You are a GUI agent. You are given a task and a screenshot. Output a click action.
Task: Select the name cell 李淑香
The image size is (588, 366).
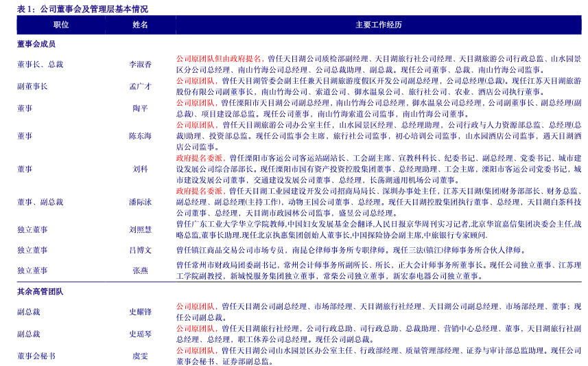(141, 65)
